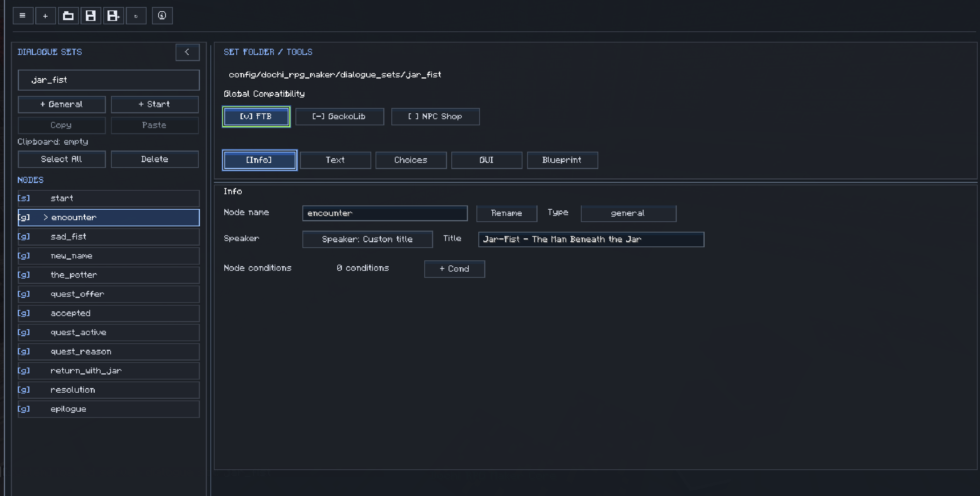Viewport: 980px width, 496px height.
Task: Switch to the Choices tab
Action: tap(411, 160)
